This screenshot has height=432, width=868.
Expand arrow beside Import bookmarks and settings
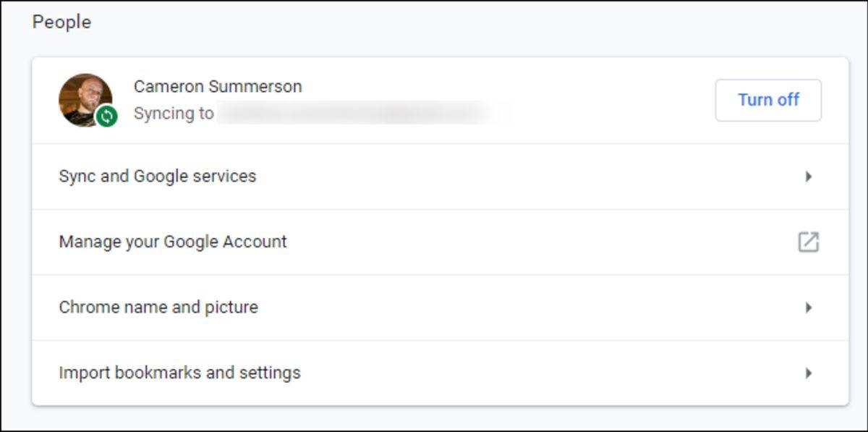click(x=809, y=373)
